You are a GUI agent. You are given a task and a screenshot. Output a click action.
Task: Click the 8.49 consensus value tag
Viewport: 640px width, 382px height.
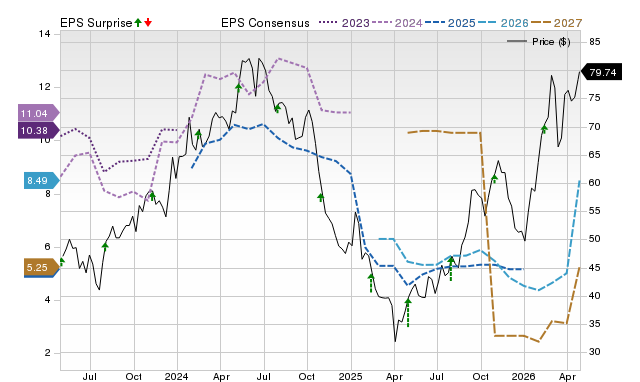pyautogui.click(x=42, y=180)
